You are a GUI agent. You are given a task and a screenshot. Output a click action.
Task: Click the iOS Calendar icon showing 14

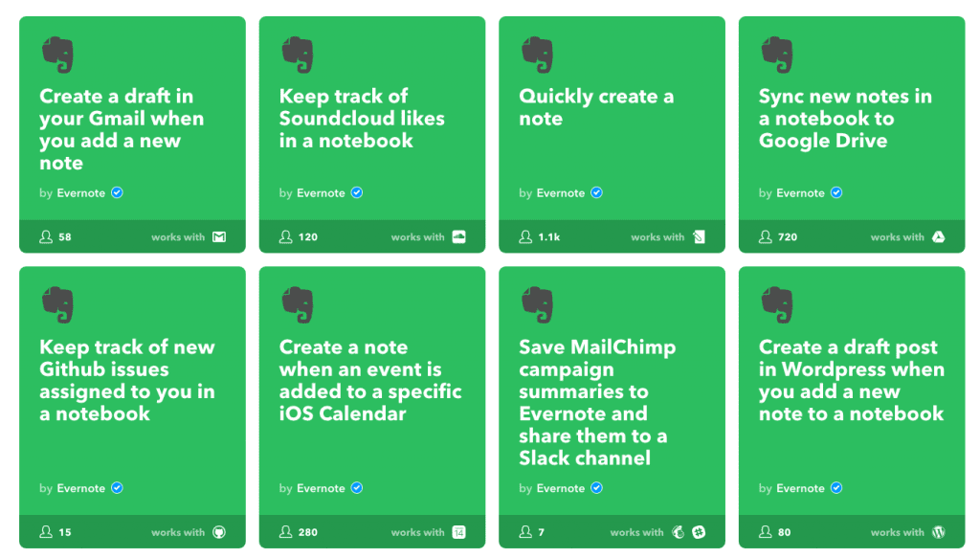click(458, 532)
